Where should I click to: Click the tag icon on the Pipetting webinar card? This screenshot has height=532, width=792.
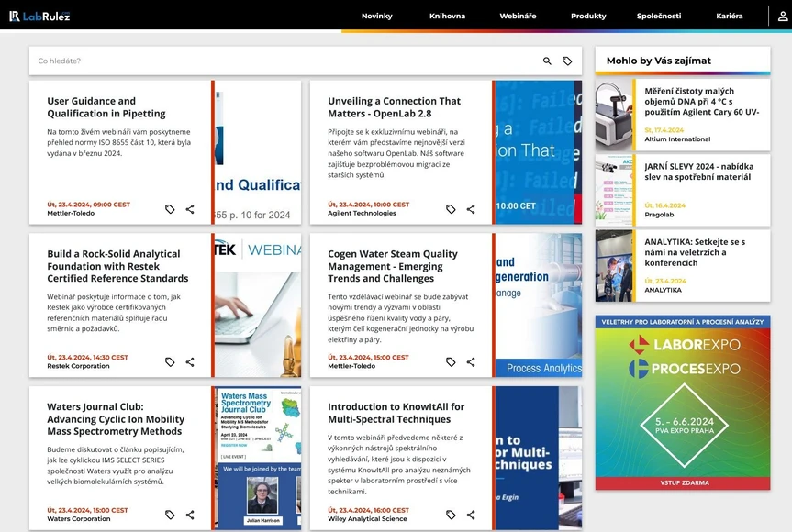pyautogui.click(x=170, y=208)
